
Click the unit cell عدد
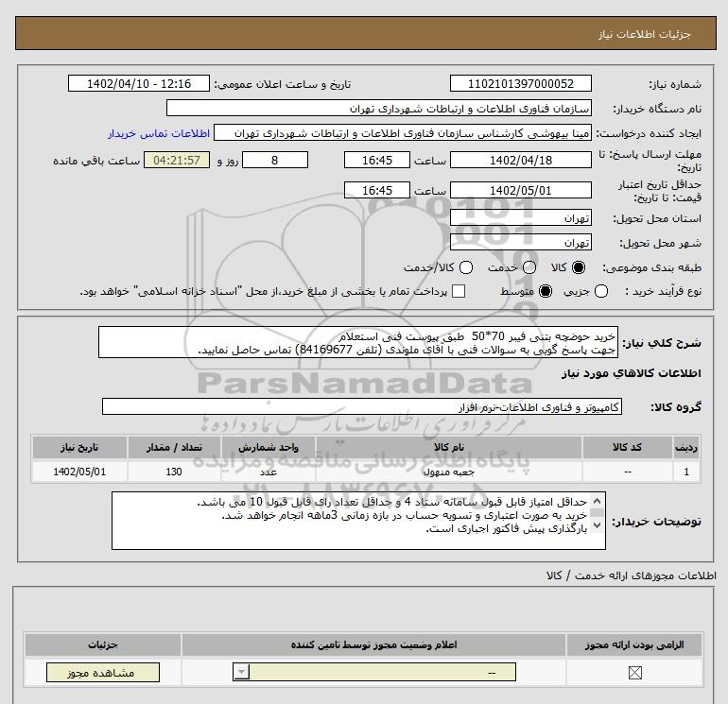click(269, 472)
